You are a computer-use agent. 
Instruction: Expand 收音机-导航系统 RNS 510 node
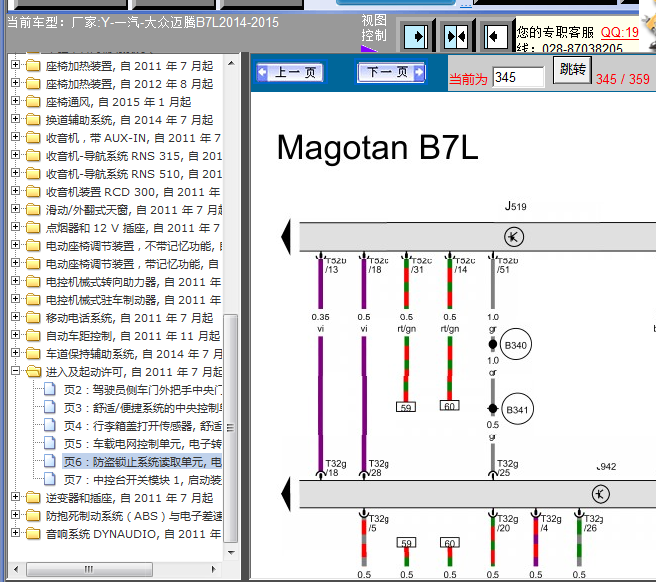coord(15,173)
